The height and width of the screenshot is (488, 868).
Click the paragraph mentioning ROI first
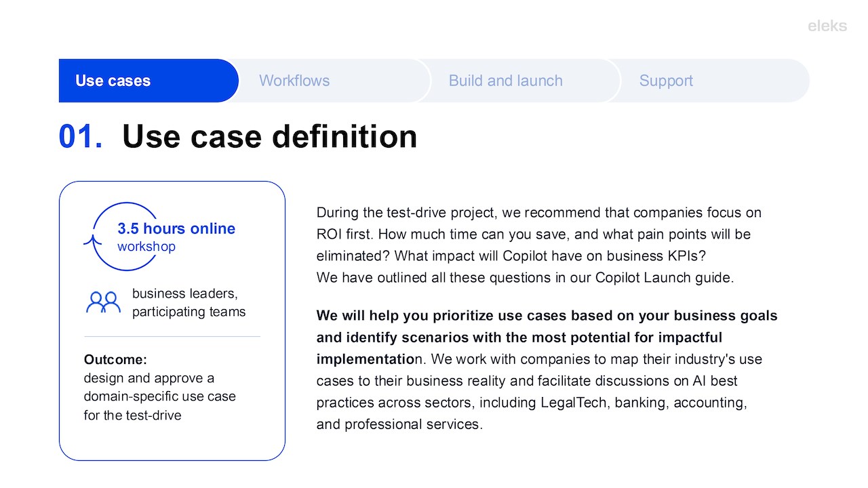538,234
